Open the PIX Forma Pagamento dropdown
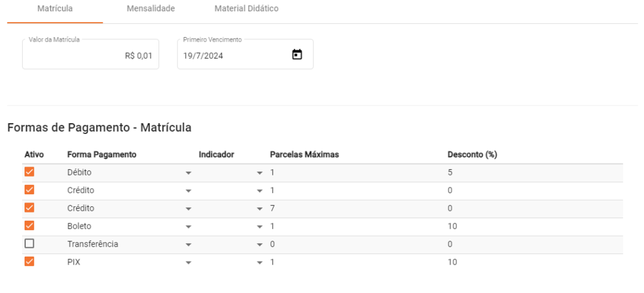644x293 pixels. coord(188,262)
